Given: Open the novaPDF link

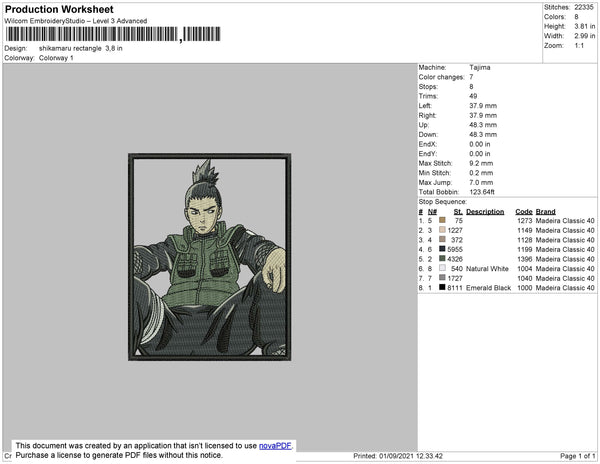Looking at the screenshot, I should coord(275,446).
